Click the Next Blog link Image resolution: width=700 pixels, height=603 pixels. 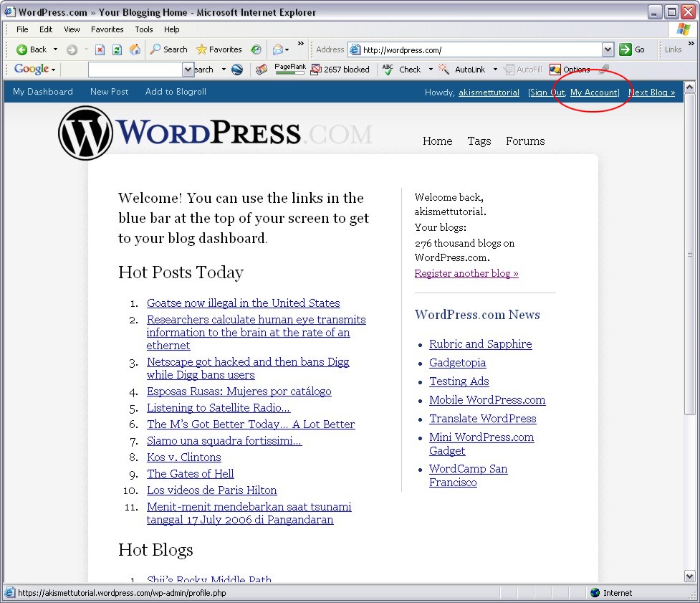pos(652,92)
